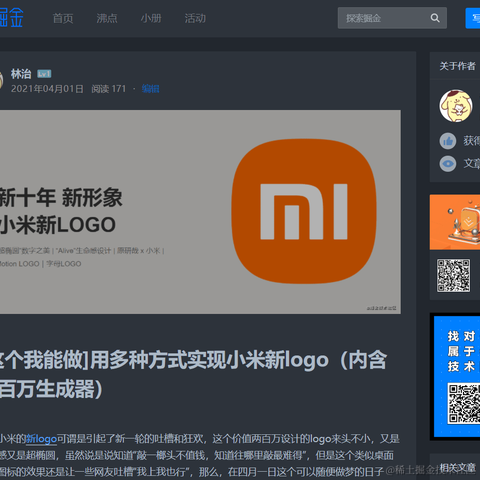This screenshot has height=480, width=480.
Task: Open the 小册 nav item
Action: [x=151, y=18]
